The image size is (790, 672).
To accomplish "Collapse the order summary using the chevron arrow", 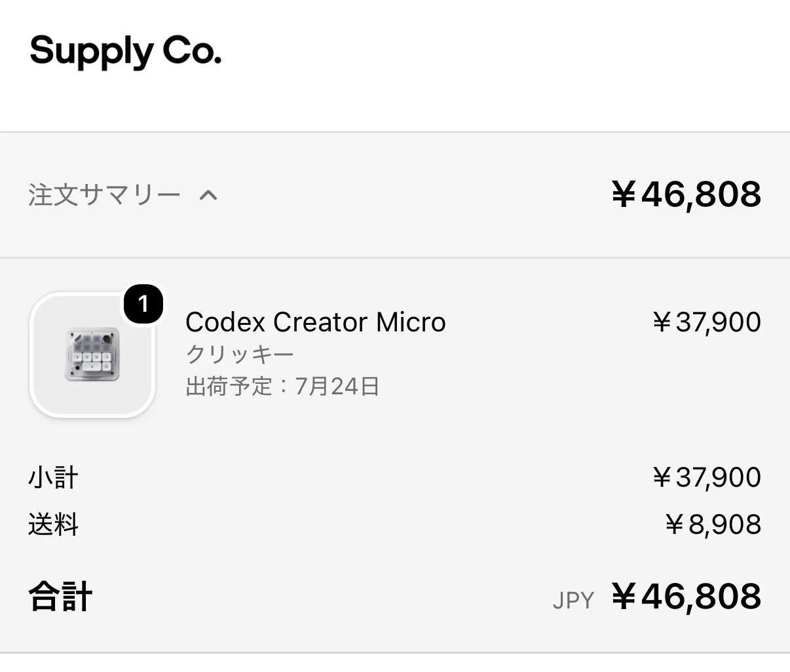I will tap(208, 195).
